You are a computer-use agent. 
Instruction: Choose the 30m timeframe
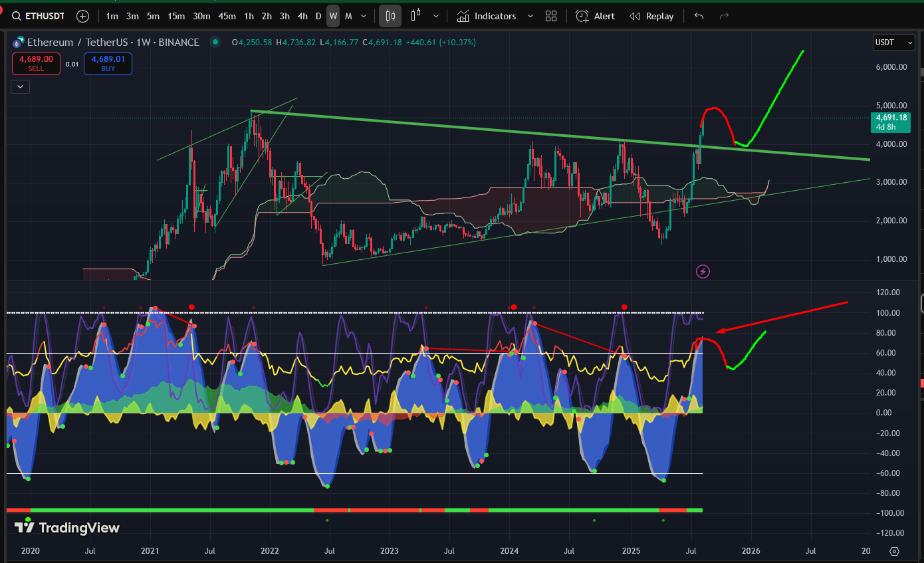click(x=201, y=16)
